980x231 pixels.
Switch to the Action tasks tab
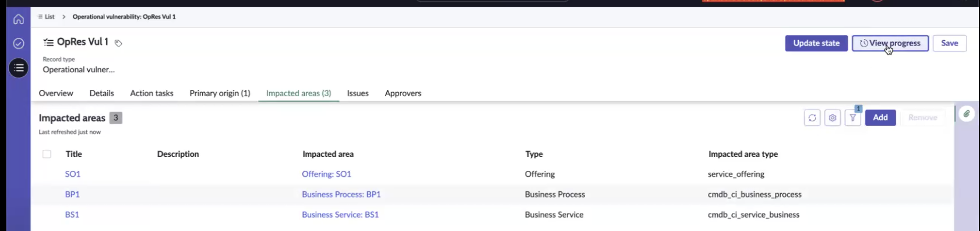[151, 93]
